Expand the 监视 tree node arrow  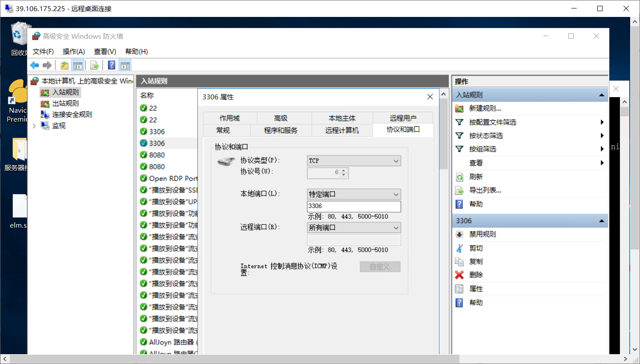tap(34, 126)
